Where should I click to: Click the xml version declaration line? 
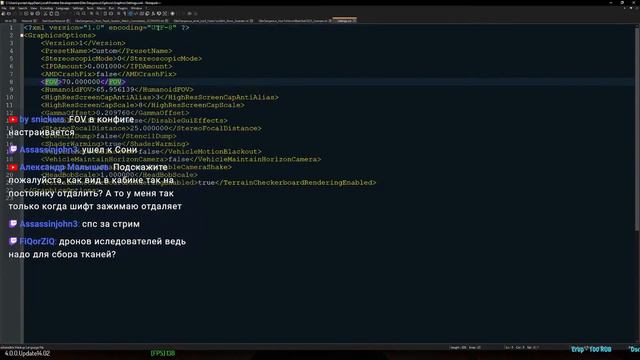pos(107,28)
